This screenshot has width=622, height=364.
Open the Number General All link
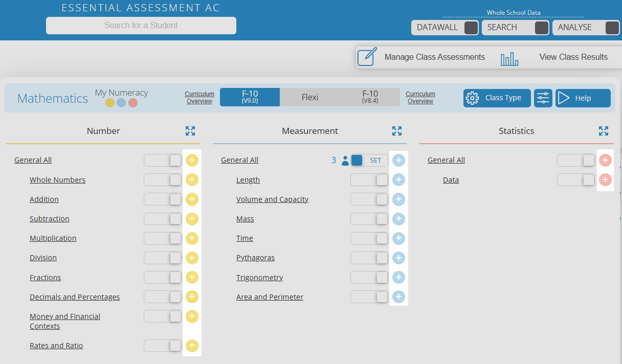pos(33,160)
